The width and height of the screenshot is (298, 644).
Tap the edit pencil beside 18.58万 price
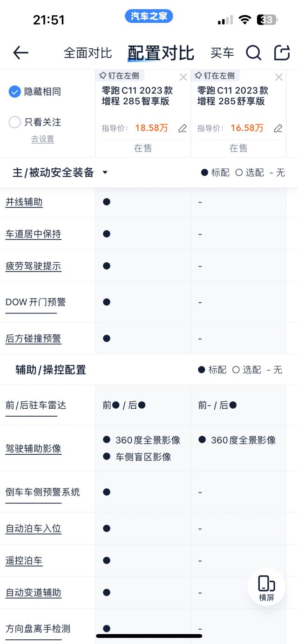click(x=182, y=129)
